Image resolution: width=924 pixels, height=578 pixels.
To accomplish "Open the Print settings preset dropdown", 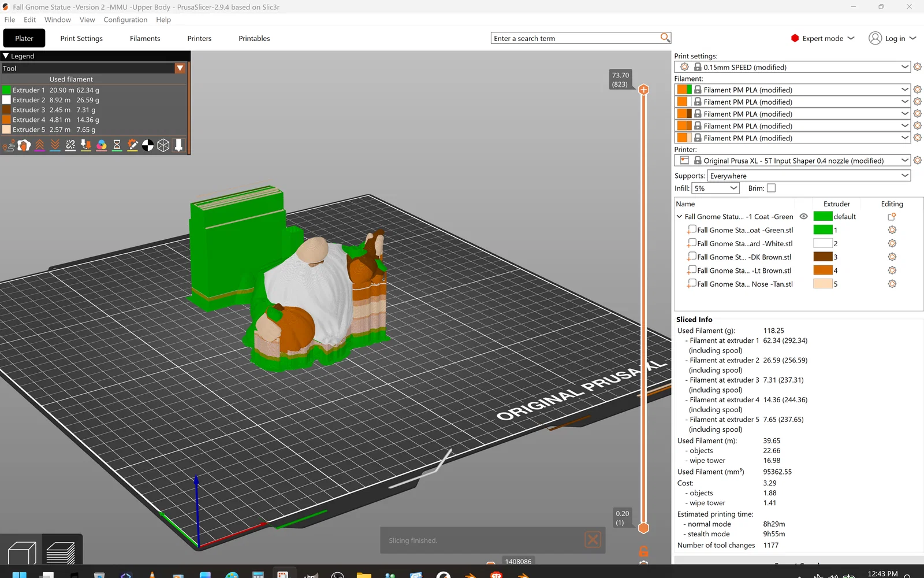I will pos(792,67).
